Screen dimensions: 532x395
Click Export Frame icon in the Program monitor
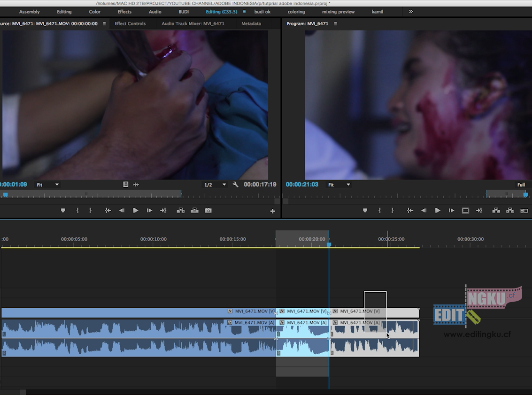click(524, 210)
